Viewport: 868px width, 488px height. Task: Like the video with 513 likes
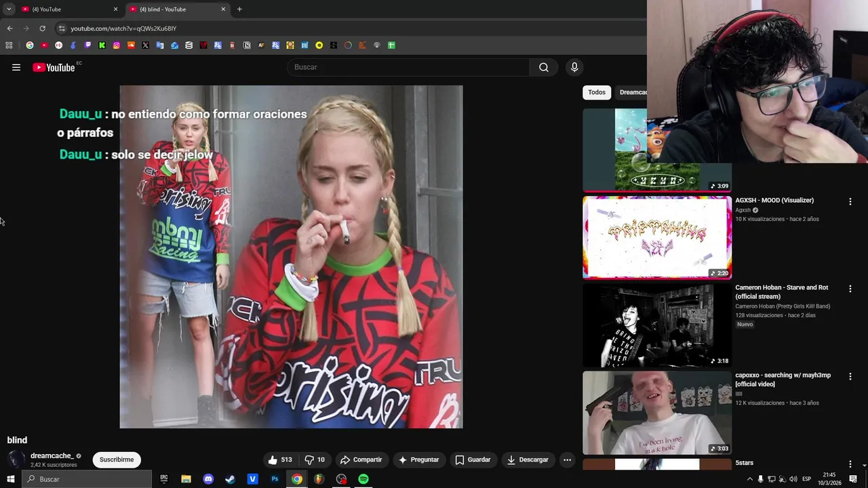[x=280, y=460]
